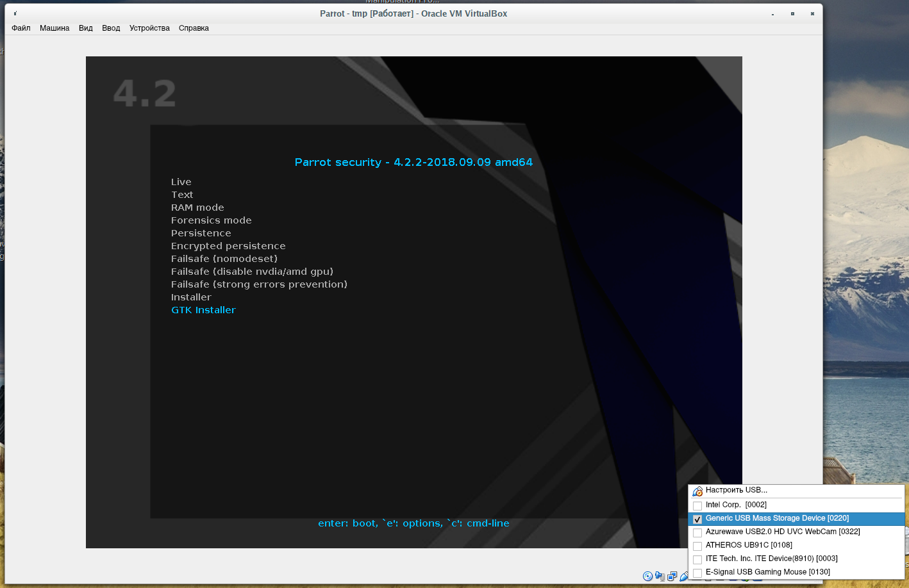Viewport: 909px width, 588px height.
Task: Choose the Forensics mode boot entry
Action: (x=211, y=220)
